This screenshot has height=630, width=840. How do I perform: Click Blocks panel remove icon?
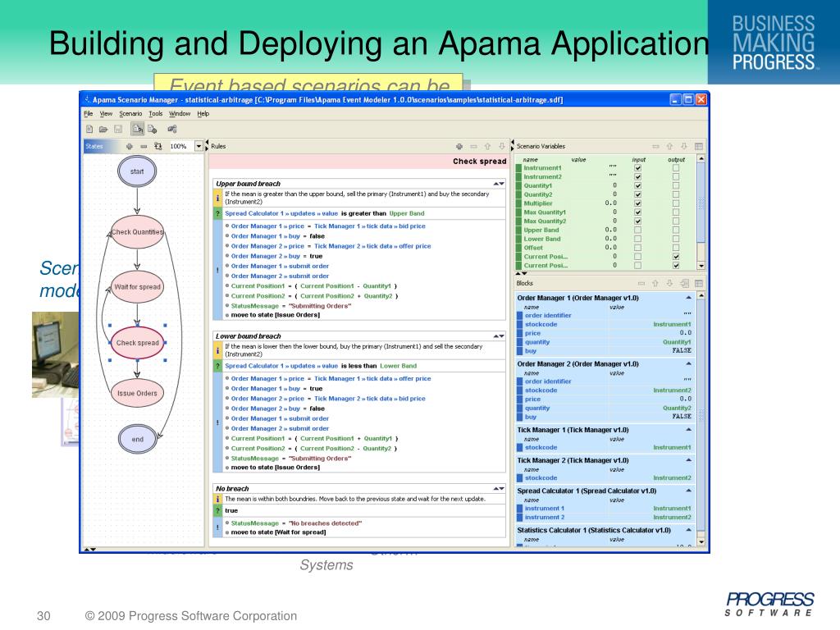coord(641,283)
